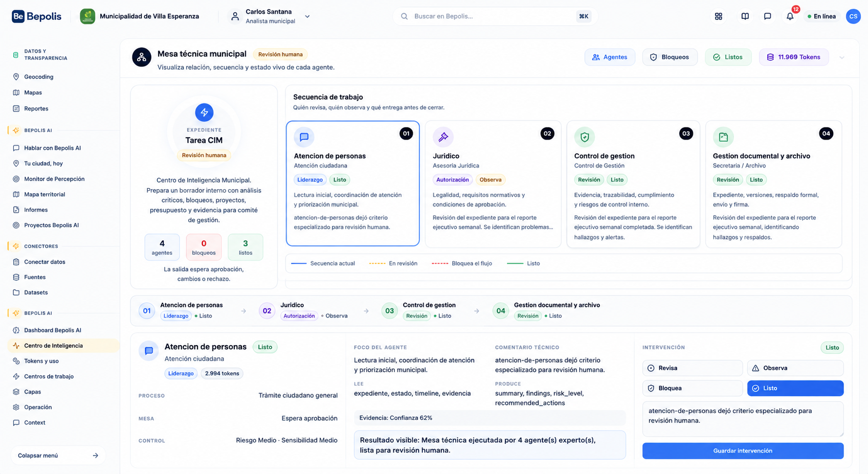Click the lightning bolt Expediente icon
Image resolution: width=868 pixels, height=474 pixels.
click(x=204, y=112)
